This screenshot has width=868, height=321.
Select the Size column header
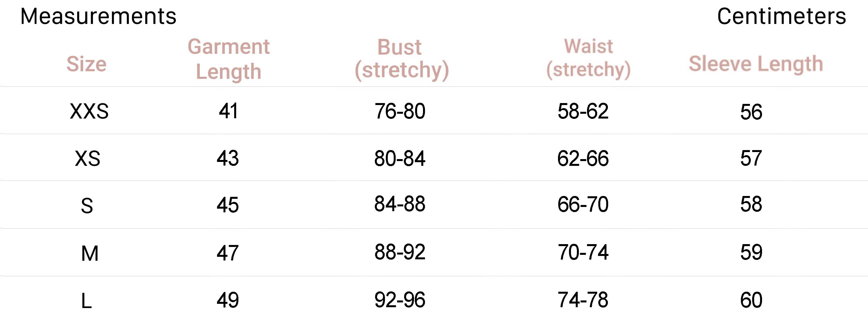[87, 64]
